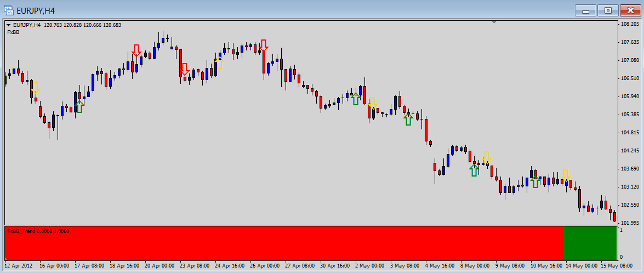
Task: Click the 103.120 price level
Action: click(x=630, y=186)
